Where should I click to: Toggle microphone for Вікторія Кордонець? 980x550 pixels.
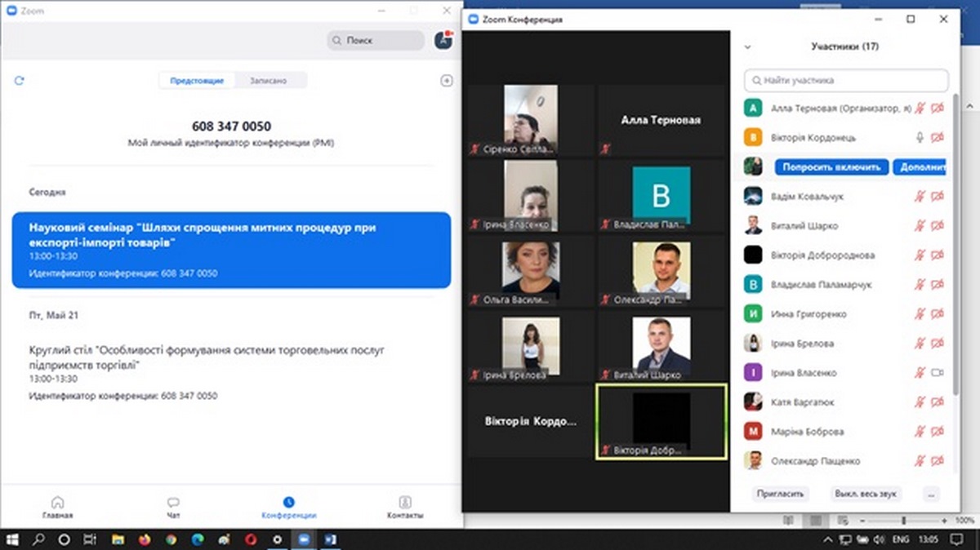920,138
